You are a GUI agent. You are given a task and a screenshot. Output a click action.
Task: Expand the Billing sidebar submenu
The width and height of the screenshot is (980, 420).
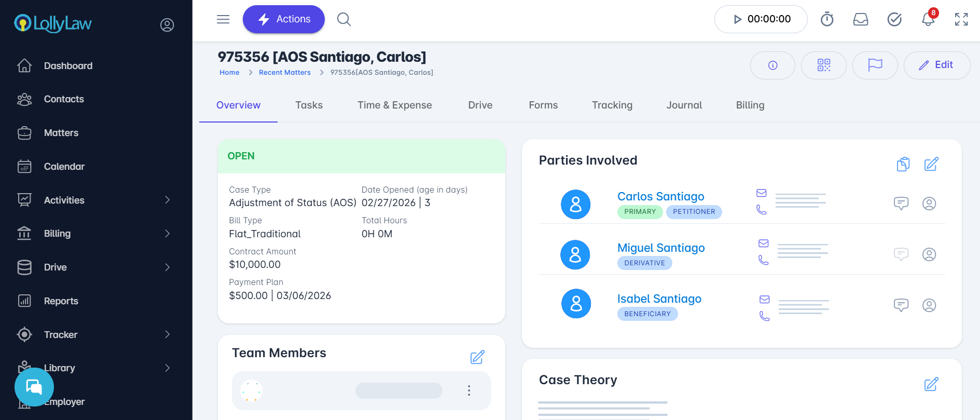[x=167, y=234]
